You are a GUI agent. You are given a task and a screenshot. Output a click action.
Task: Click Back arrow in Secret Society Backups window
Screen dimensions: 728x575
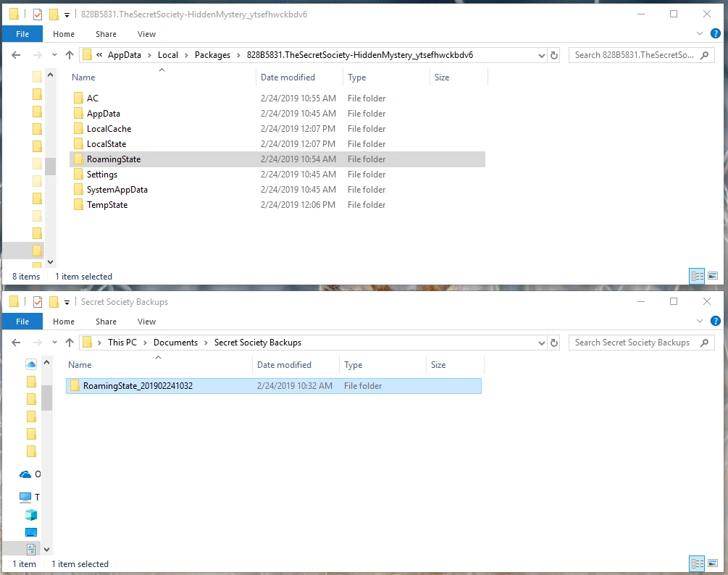click(x=16, y=343)
